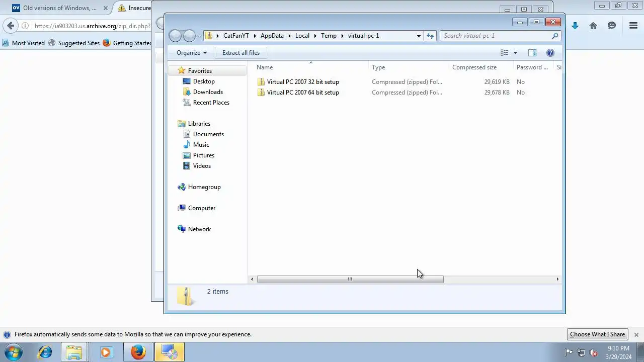Click right arrow of horizontal scrollbar
The height and width of the screenshot is (362, 644).
click(x=557, y=280)
